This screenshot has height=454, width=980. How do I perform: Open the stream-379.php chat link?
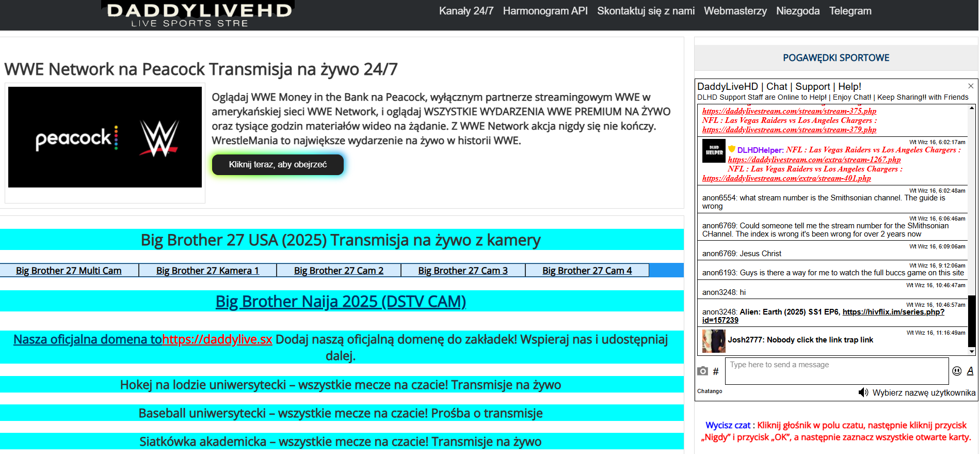(x=789, y=130)
